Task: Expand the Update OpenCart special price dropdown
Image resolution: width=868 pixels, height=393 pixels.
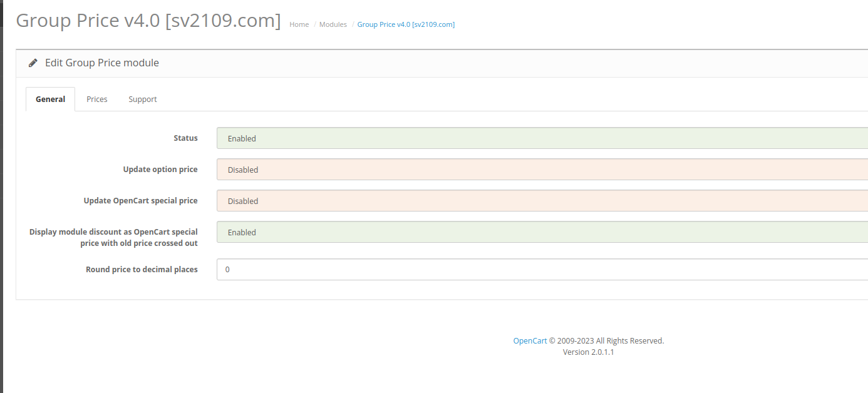Action: point(542,201)
